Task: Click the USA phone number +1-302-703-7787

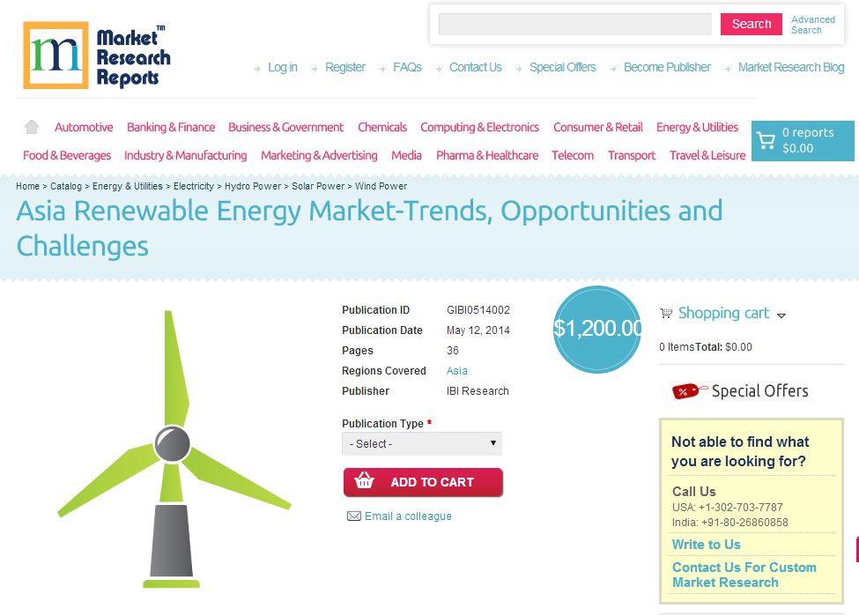Action: click(741, 508)
